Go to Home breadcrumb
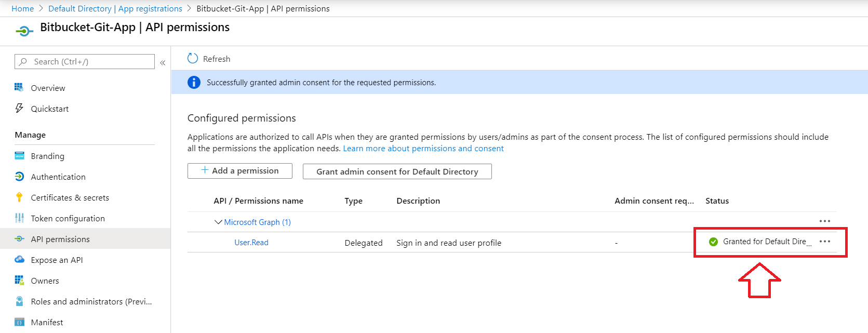Viewport: 868px width, 333px height. point(23,8)
